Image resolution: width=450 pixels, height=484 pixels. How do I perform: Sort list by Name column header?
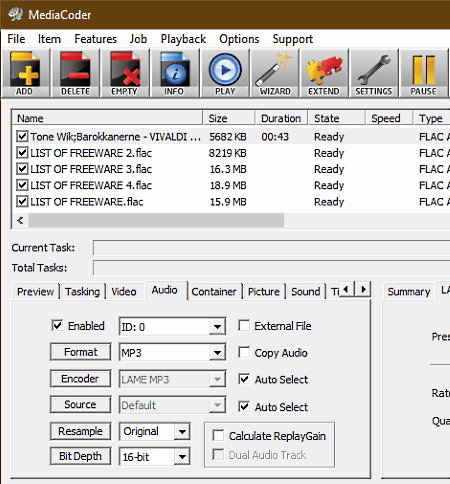coord(107,118)
